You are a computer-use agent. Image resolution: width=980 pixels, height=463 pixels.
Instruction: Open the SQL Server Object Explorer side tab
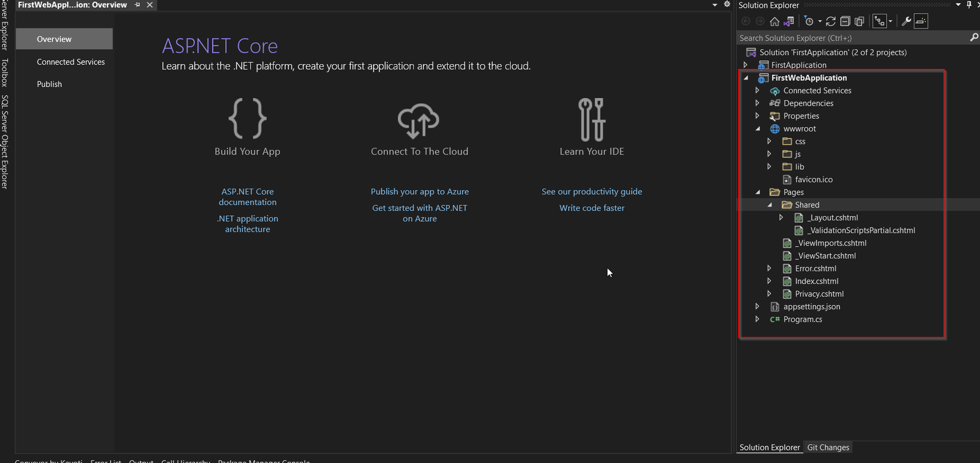coord(5,141)
